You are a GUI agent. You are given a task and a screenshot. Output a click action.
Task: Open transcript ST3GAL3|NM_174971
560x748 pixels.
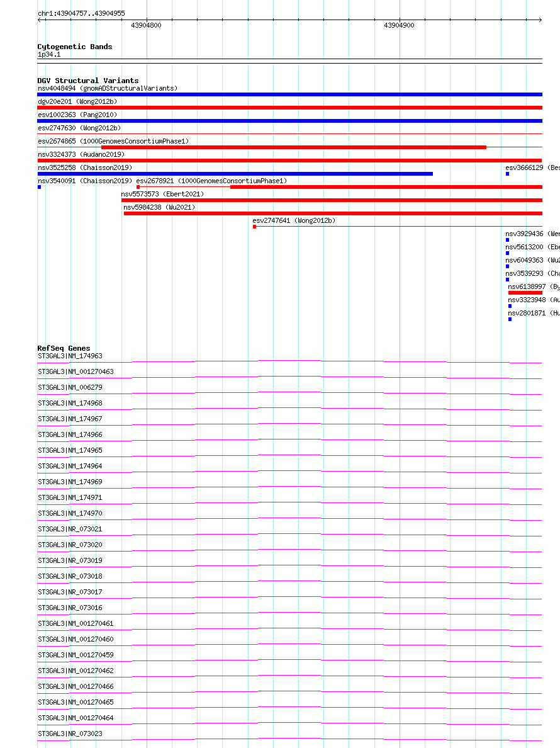coord(70,497)
